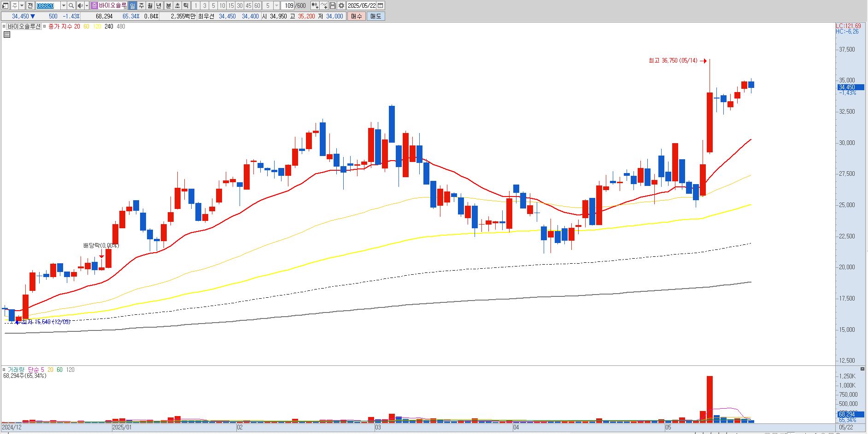
Task: Click the stock code input field 086820
Action: pos(48,6)
